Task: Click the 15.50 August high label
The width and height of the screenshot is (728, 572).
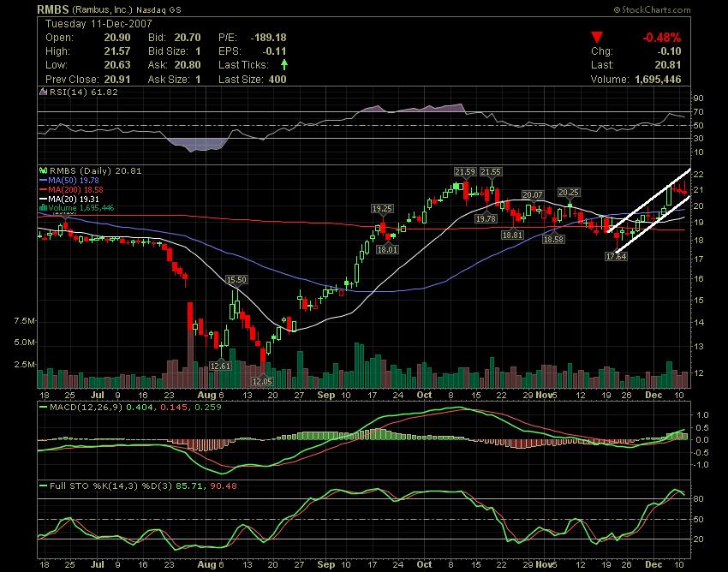Action: pyautogui.click(x=236, y=279)
